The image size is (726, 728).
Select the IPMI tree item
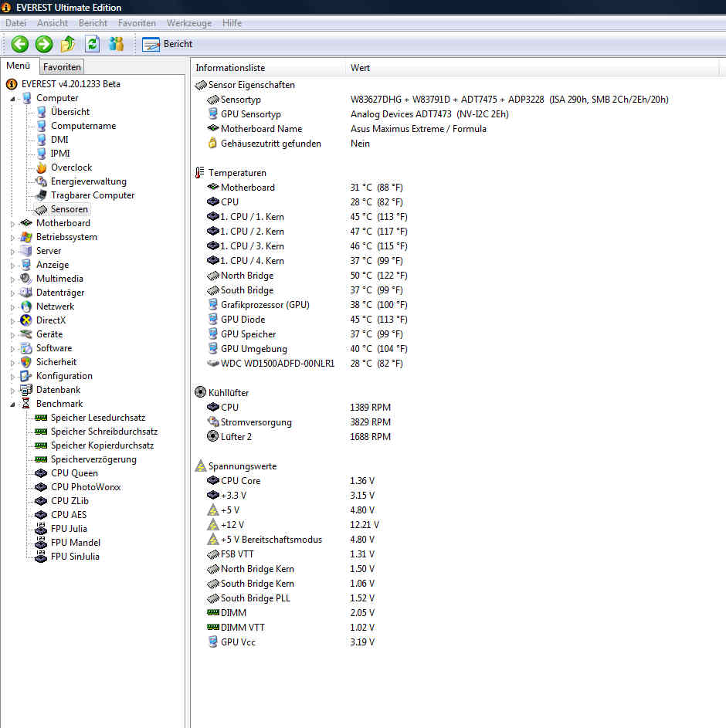point(60,154)
